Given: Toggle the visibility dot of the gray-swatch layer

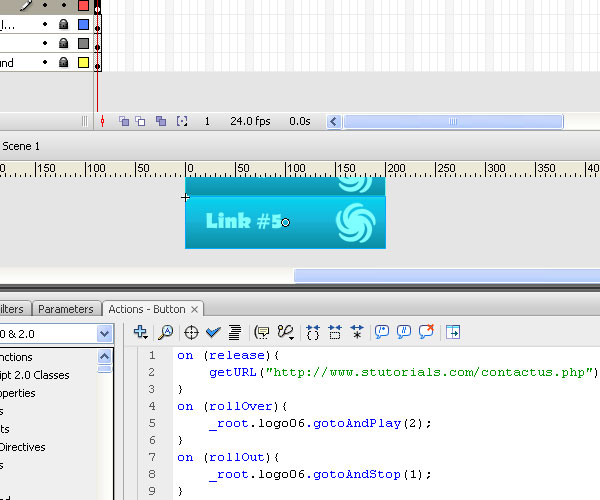Looking at the screenshot, I should click(x=45, y=43).
